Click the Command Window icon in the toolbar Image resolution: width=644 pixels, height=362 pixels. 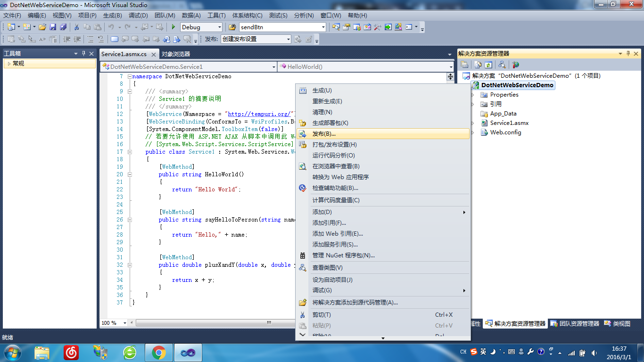point(409,27)
